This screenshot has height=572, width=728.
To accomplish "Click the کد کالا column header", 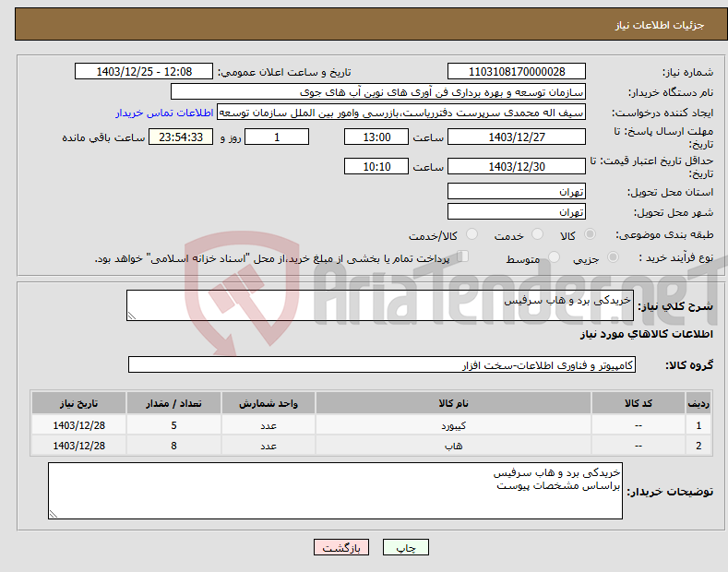I will (638, 403).
